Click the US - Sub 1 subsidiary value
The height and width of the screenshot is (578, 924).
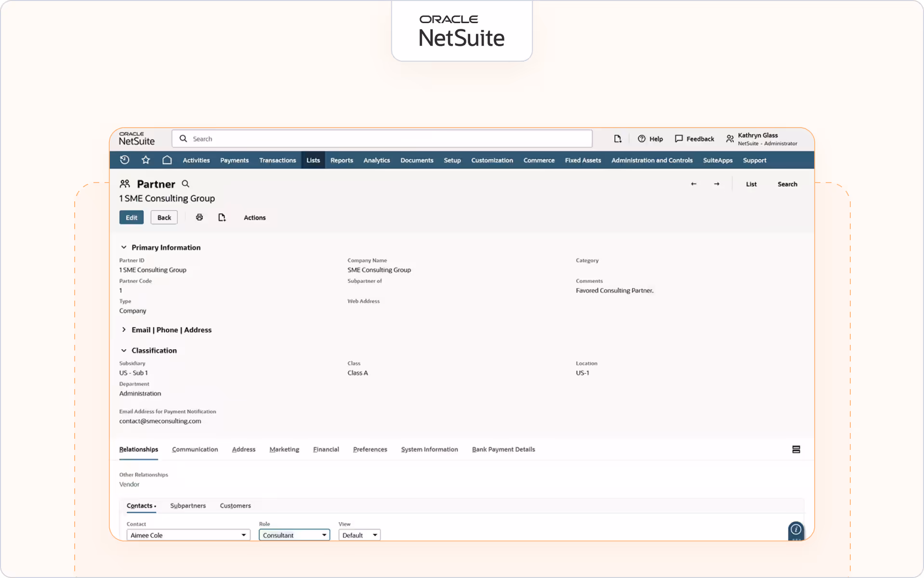pyautogui.click(x=133, y=373)
